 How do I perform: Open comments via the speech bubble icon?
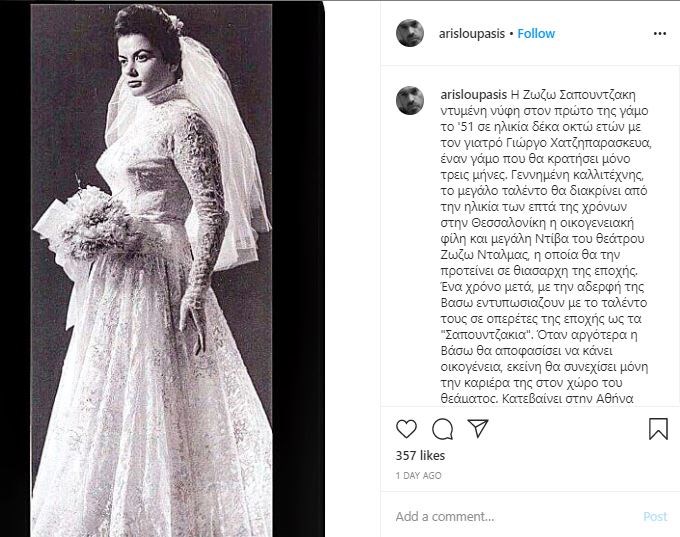pos(443,429)
